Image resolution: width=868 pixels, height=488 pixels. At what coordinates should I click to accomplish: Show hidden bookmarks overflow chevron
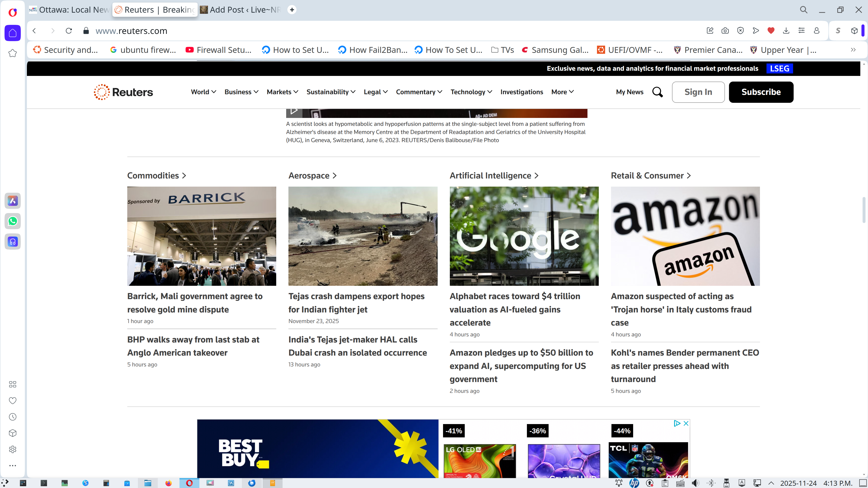(853, 50)
